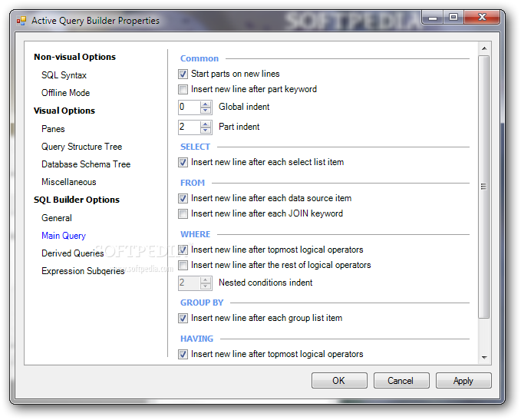Image resolution: width=521 pixels, height=420 pixels.
Task: Click the Nested conditions indent field
Action: pyautogui.click(x=190, y=283)
